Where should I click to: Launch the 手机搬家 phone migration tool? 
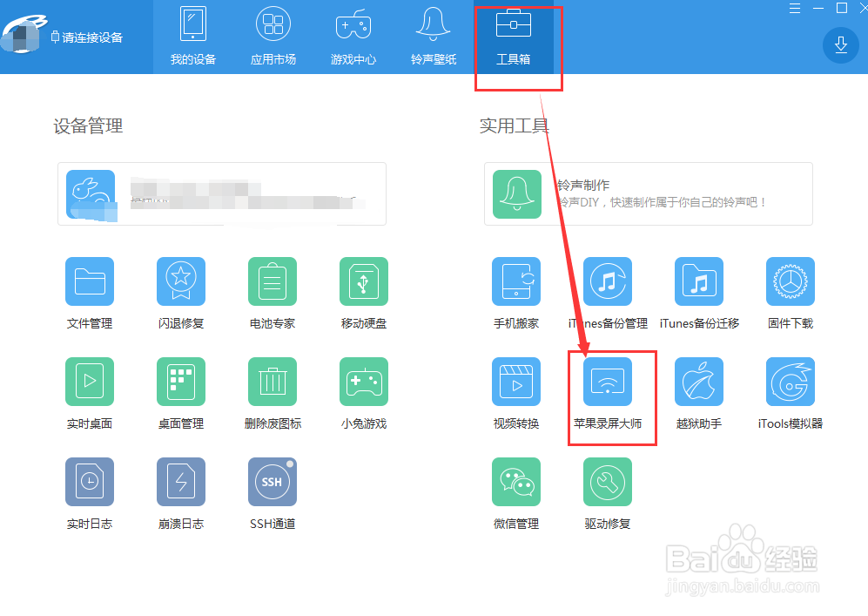516,281
